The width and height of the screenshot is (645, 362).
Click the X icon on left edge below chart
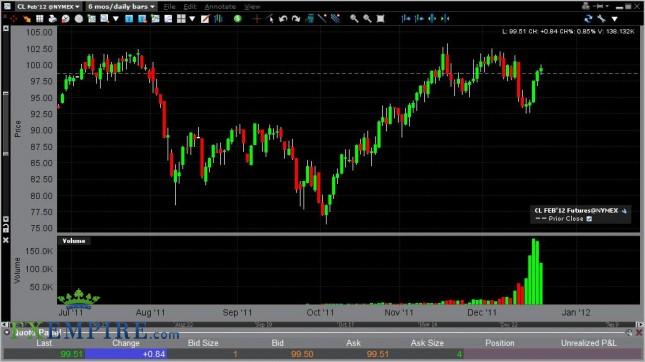pyautogui.click(x=6, y=239)
